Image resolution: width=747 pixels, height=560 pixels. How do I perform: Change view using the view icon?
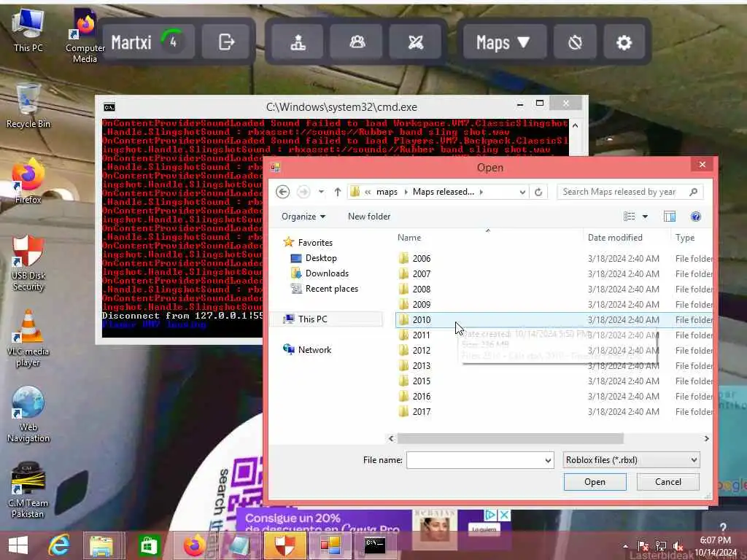(629, 217)
